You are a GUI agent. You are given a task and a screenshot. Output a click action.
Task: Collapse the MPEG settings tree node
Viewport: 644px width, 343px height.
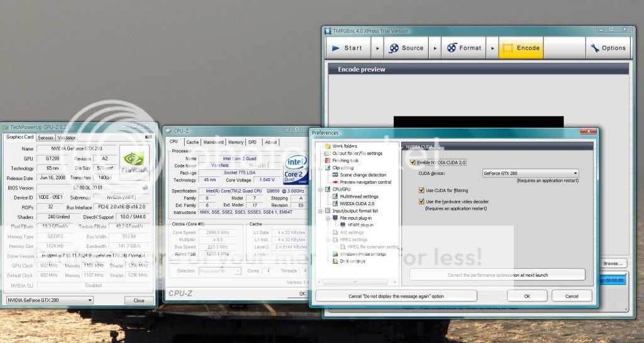coord(328,240)
